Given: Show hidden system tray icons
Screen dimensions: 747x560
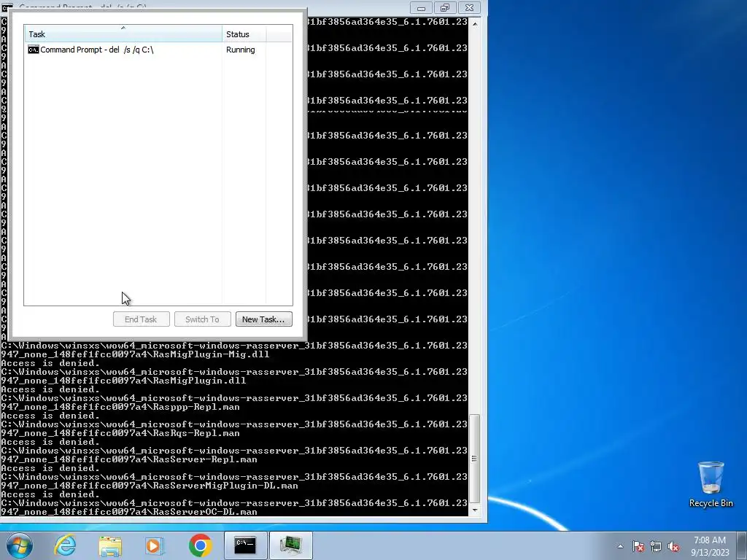Looking at the screenshot, I should [620, 547].
